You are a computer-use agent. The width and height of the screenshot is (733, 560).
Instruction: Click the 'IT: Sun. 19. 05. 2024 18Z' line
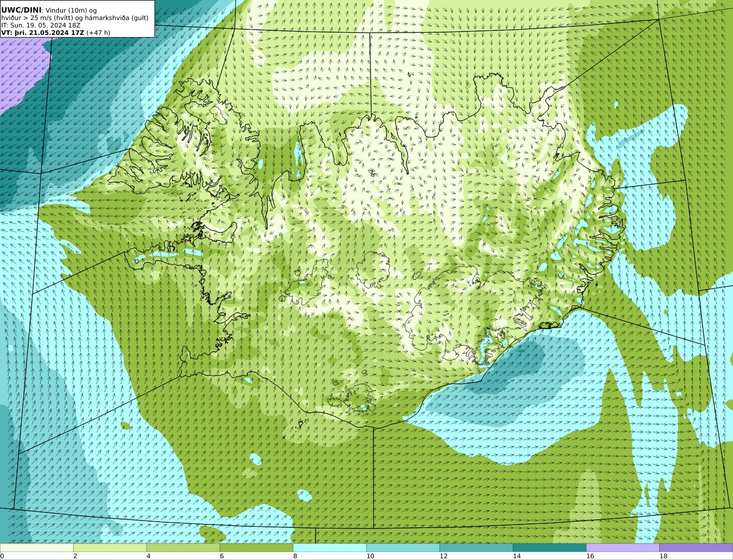[x=41, y=25]
